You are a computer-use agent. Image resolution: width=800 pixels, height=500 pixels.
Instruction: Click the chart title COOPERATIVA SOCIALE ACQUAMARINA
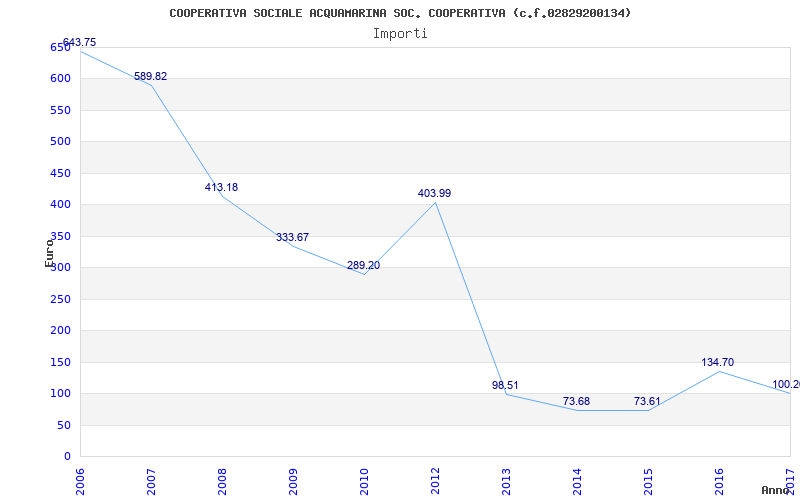400,13
